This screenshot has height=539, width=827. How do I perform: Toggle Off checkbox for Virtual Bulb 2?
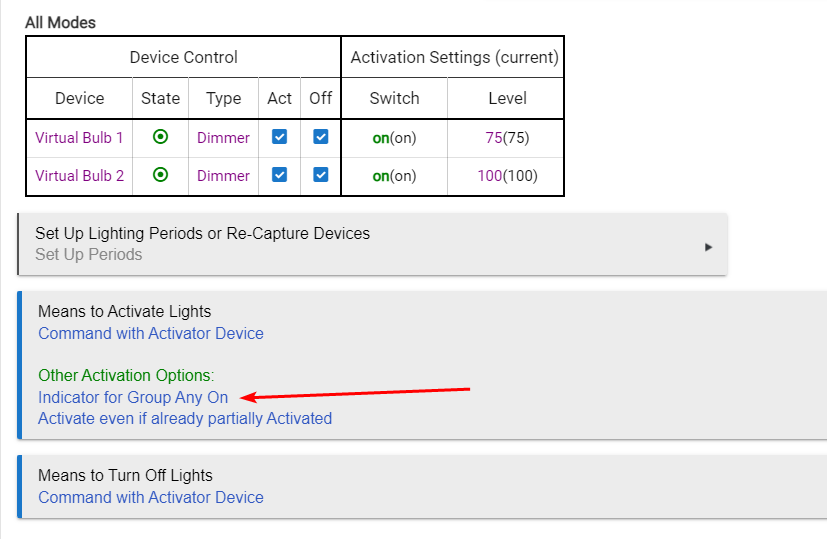(x=321, y=175)
